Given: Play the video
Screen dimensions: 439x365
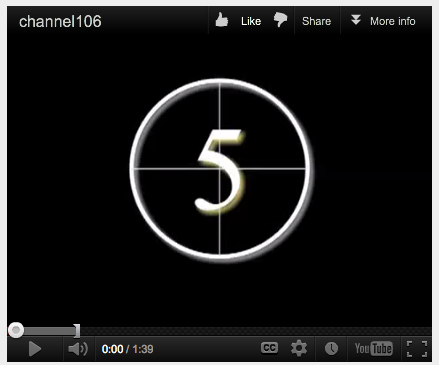Looking at the screenshot, I should point(35,349).
